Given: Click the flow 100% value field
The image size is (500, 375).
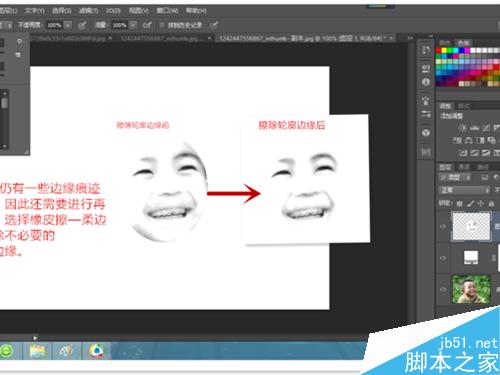Looking at the screenshot, I should click(119, 25).
